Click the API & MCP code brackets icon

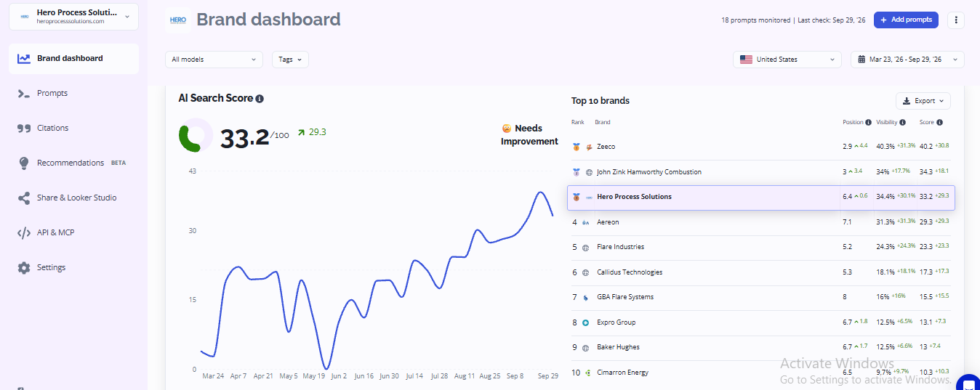tap(24, 232)
